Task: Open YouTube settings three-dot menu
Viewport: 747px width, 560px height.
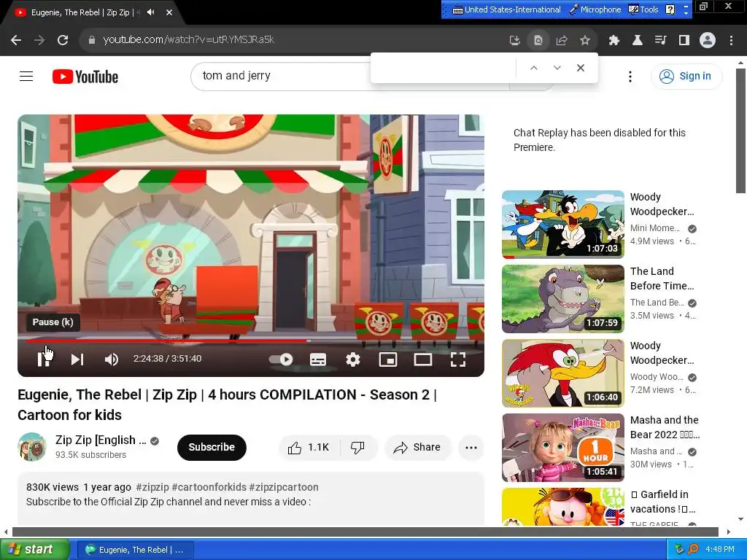Action: tap(630, 76)
